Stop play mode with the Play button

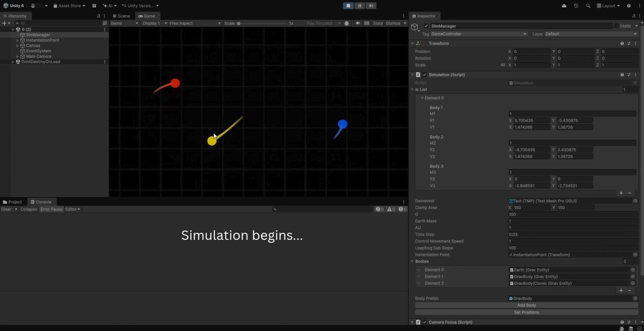click(348, 6)
